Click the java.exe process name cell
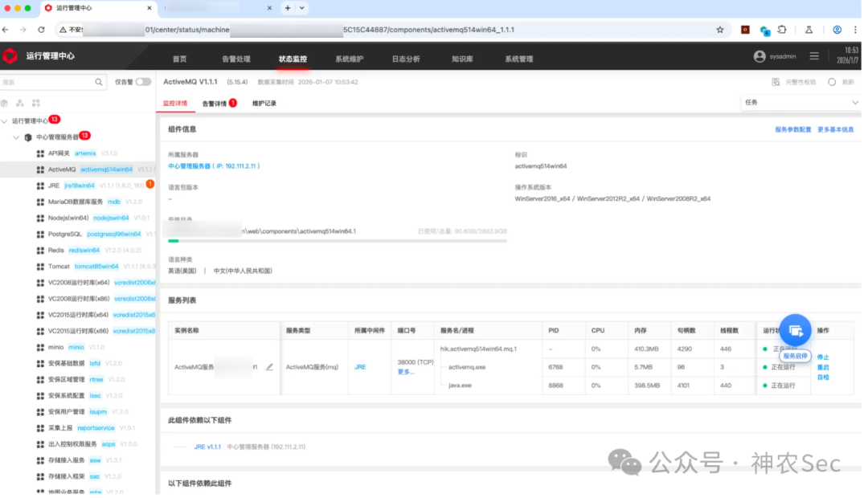 pos(460,386)
